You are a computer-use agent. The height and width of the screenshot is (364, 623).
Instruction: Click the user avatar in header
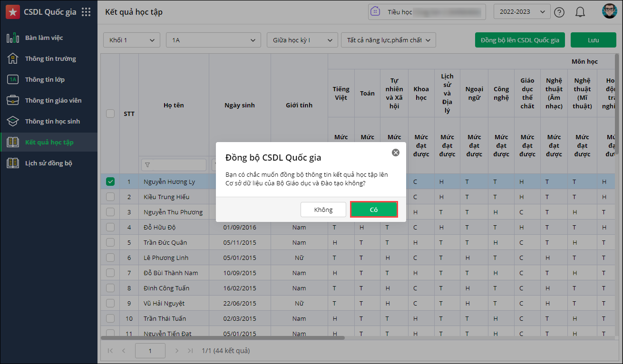click(609, 12)
